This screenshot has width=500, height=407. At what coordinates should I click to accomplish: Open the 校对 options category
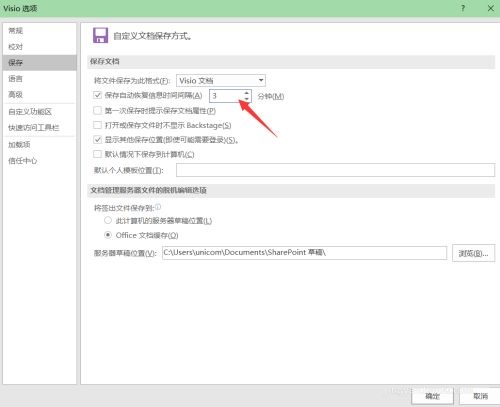tap(39, 47)
